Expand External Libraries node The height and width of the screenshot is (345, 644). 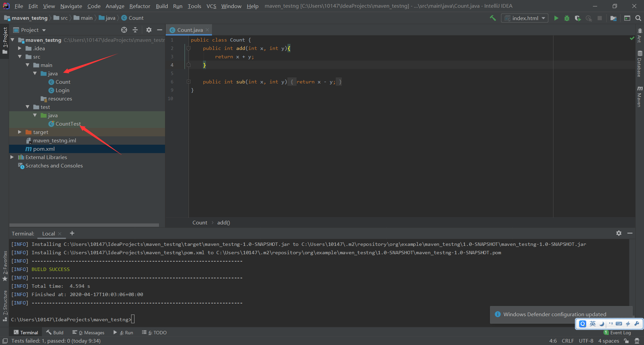[x=12, y=157]
